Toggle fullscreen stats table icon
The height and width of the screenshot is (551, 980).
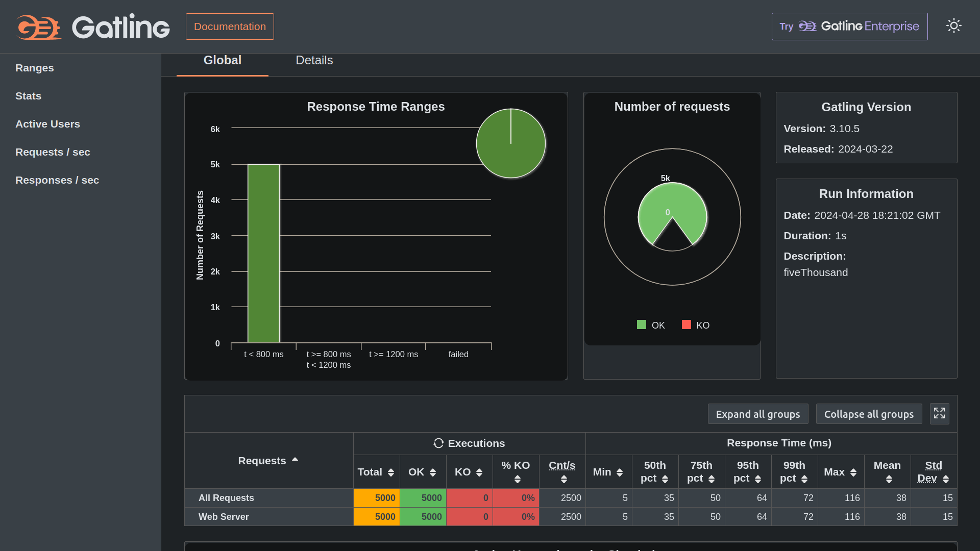(940, 414)
